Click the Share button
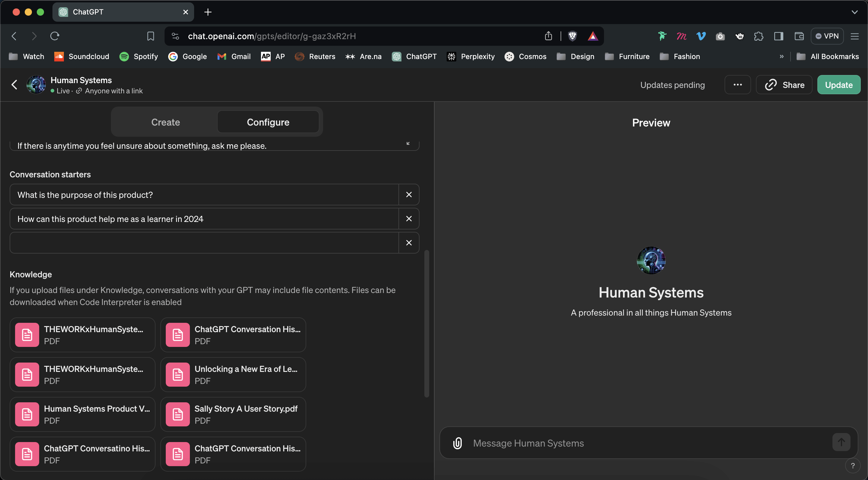 pos(784,85)
